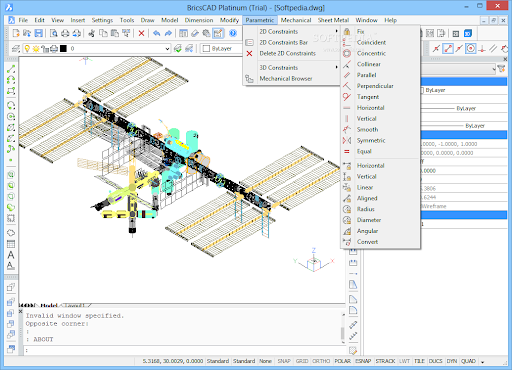
Task: Select the Line tool in left toolbar
Action: coord(11,69)
